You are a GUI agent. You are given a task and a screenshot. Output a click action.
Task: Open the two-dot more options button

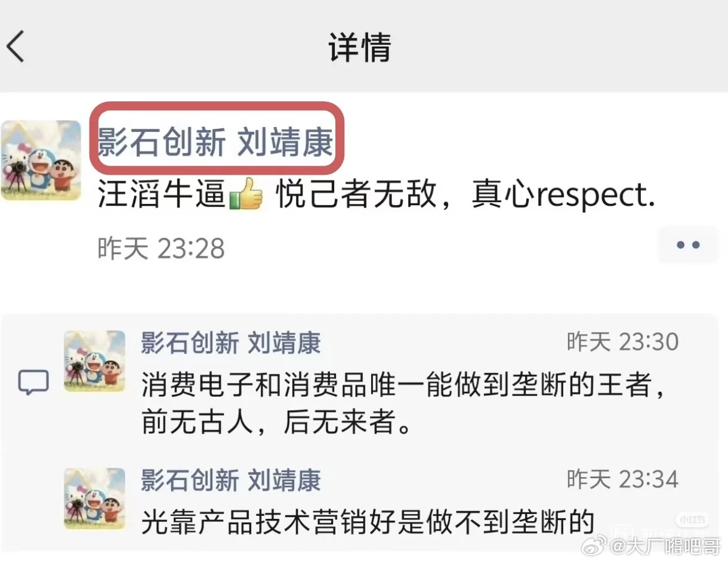coord(687,245)
